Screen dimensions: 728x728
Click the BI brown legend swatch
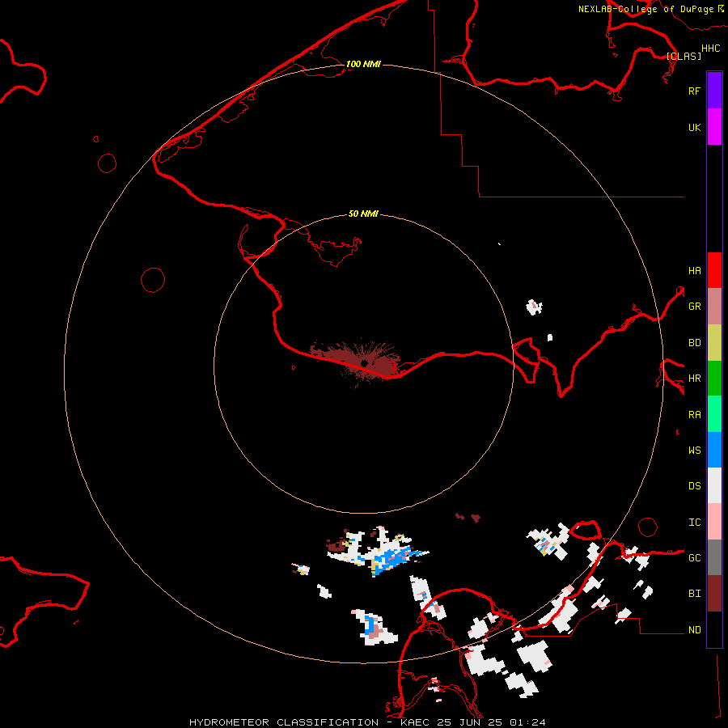tap(714, 594)
